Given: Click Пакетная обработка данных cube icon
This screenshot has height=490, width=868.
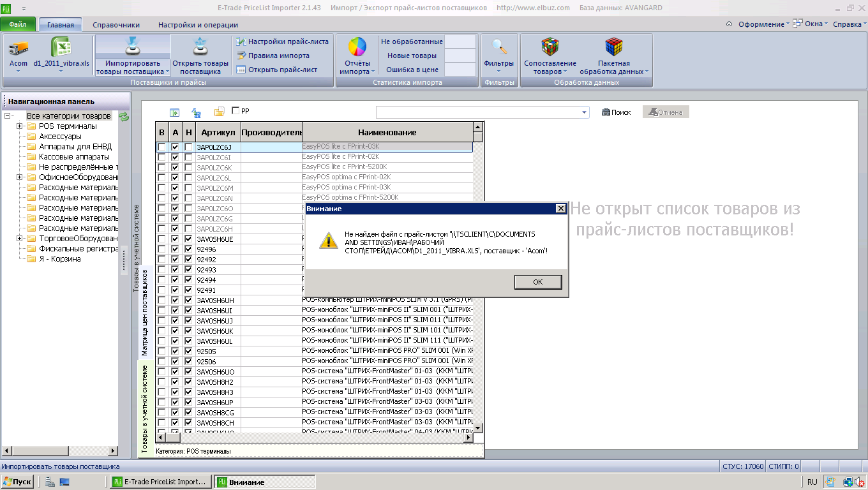Looking at the screenshot, I should 613,47.
